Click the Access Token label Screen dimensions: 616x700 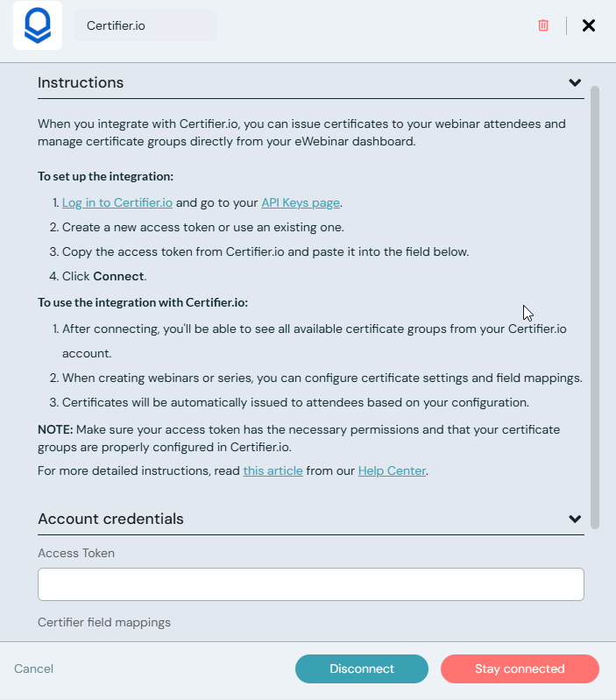coord(76,553)
